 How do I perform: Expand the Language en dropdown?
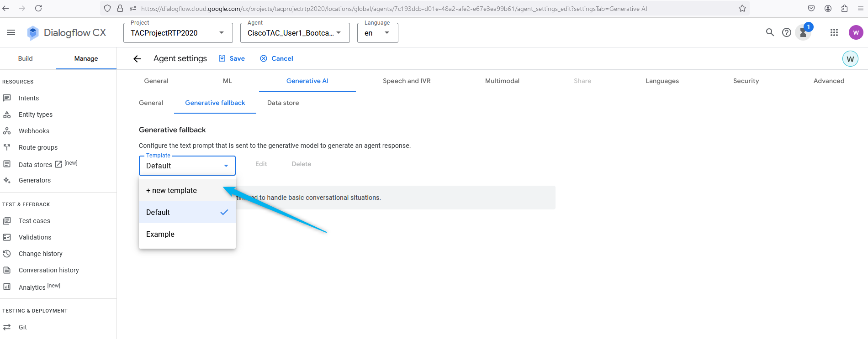point(378,33)
